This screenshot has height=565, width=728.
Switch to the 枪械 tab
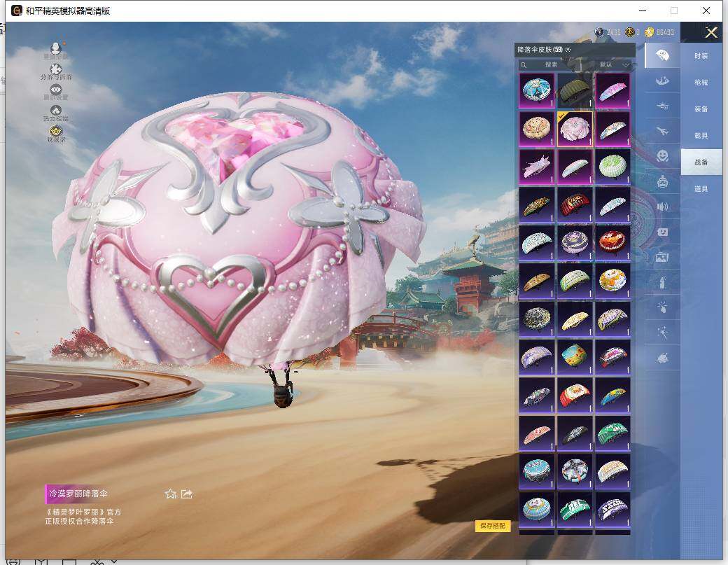[x=701, y=82]
